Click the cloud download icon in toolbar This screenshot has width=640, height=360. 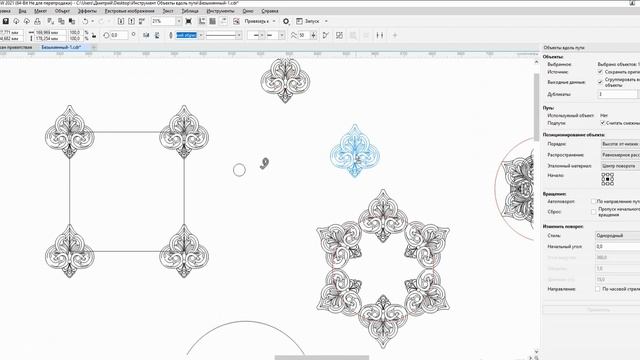(x=16, y=21)
